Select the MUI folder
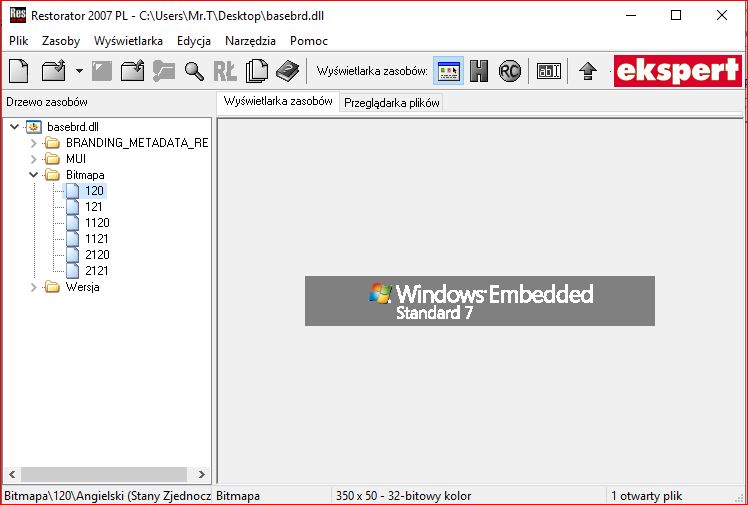Image resolution: width=748 pixels, height=505 pixels. coord(76,159)
